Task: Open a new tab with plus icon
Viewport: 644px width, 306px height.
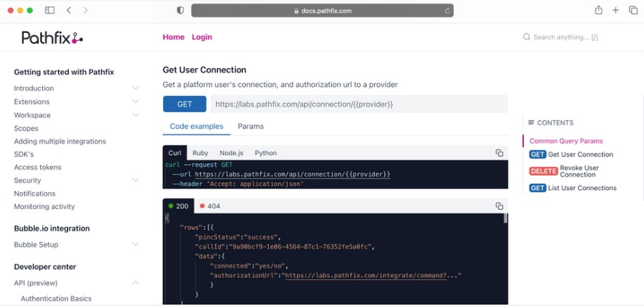Action: click(616, 11)
